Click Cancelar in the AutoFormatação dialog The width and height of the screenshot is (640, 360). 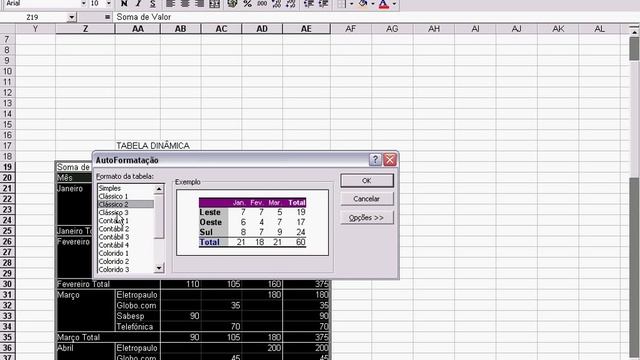click(x=367, y=199)
